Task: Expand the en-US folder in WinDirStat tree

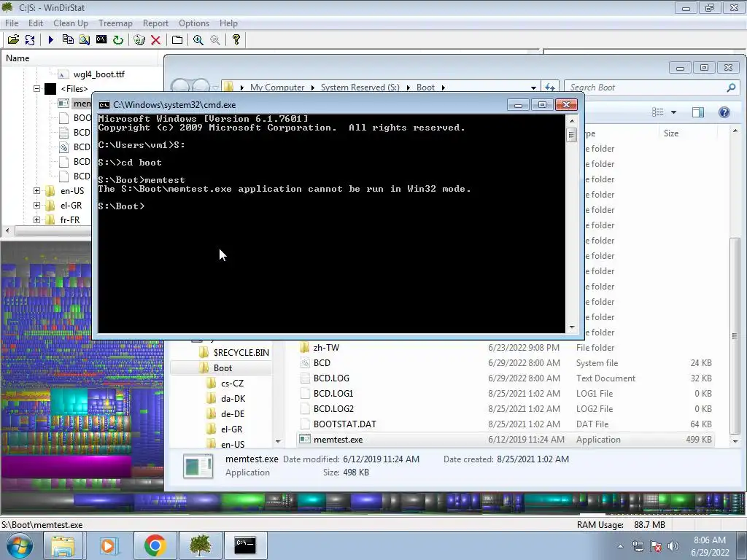Action: 36,191
